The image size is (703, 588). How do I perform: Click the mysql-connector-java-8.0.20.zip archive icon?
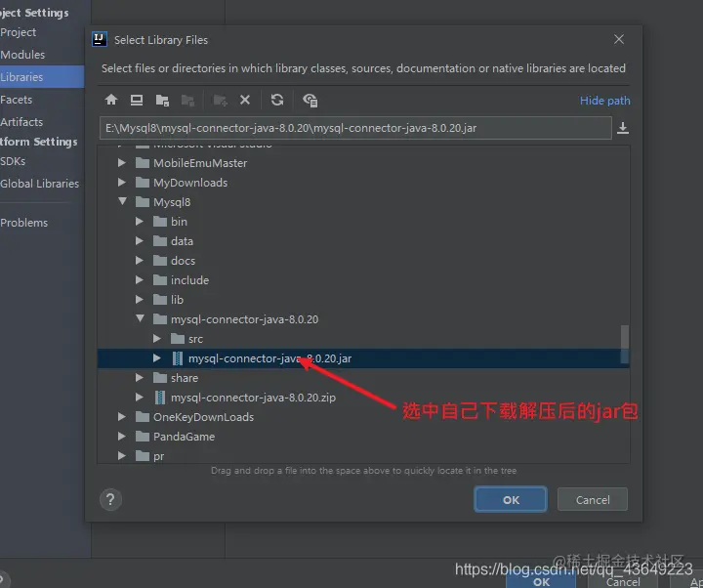(x=159, y=398)
